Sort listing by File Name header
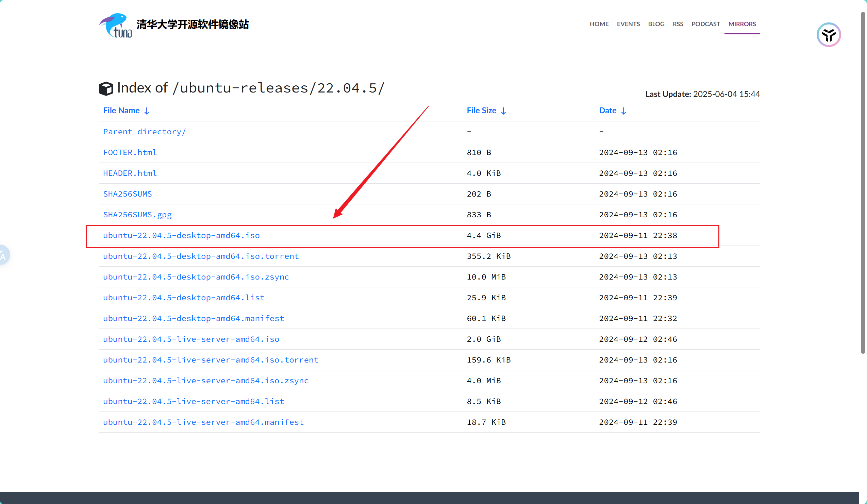 (x=121, y=111)
